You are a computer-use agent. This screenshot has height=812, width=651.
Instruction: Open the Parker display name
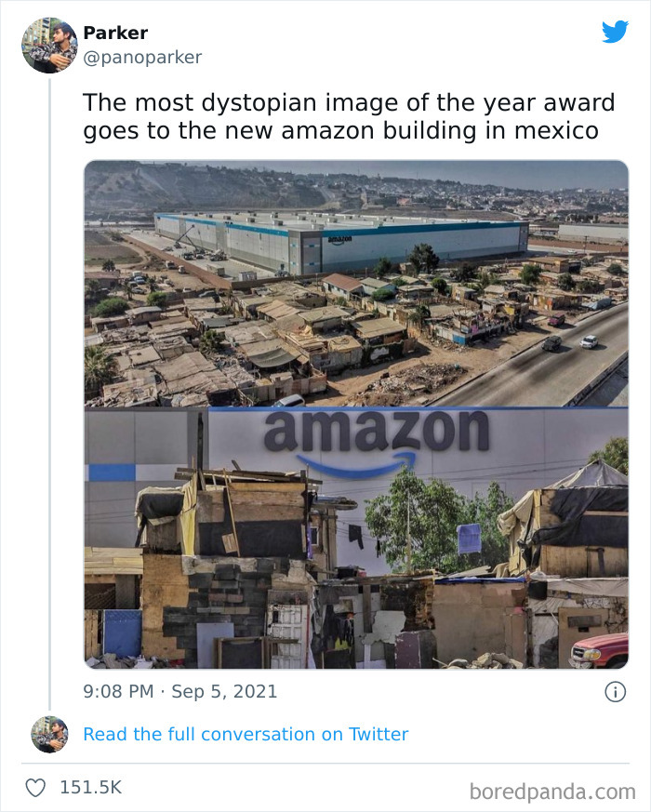tap(115, 33)
